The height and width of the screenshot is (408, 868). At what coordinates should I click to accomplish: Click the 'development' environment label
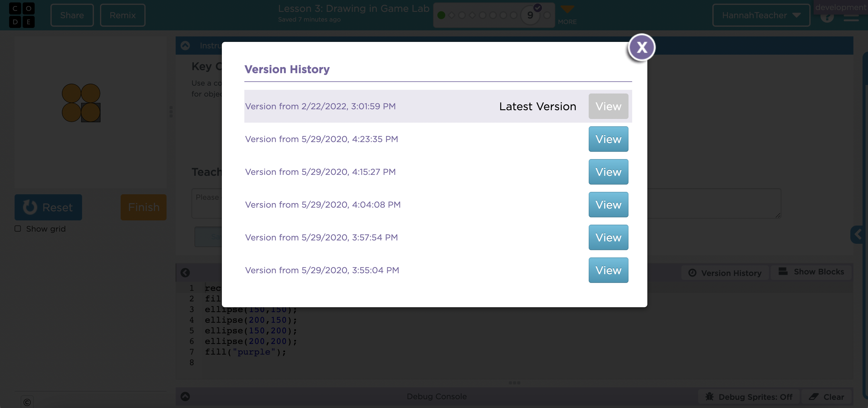(841, 7)
